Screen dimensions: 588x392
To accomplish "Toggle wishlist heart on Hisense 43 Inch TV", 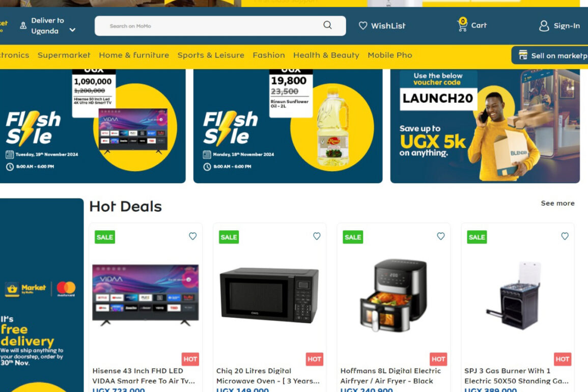I will tap(192, 236).
